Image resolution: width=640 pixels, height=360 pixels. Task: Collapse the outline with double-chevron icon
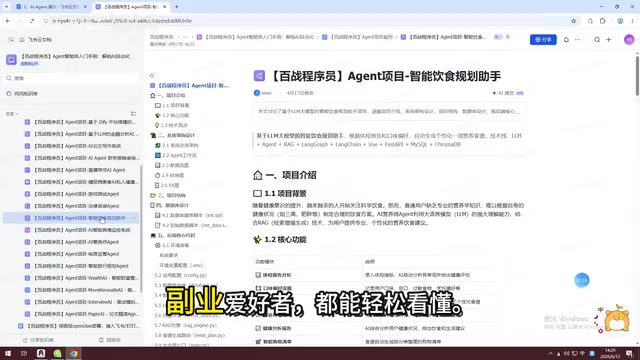152,76
